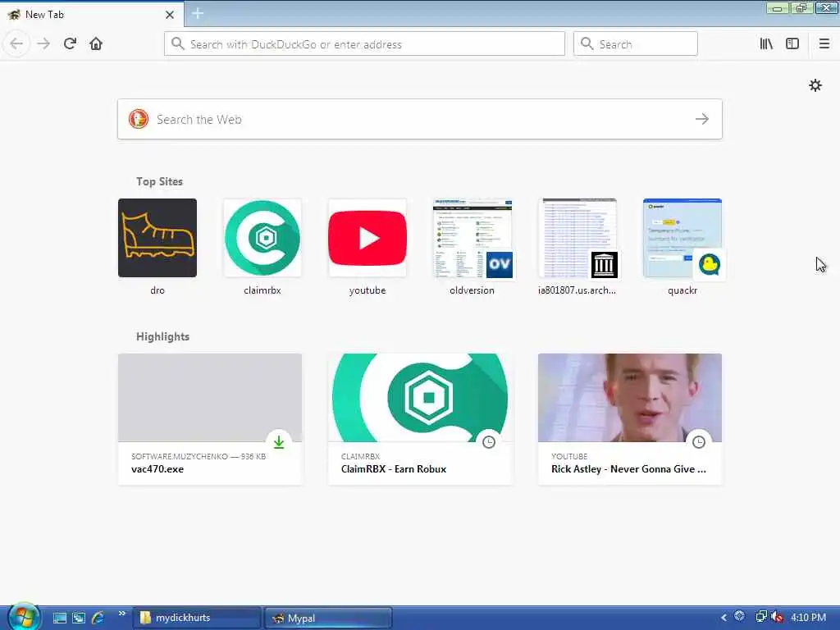Switch to mydickhurts folder taskbar button
The width and height of the screenshot is (840, 630).
[x=196, y=618]
